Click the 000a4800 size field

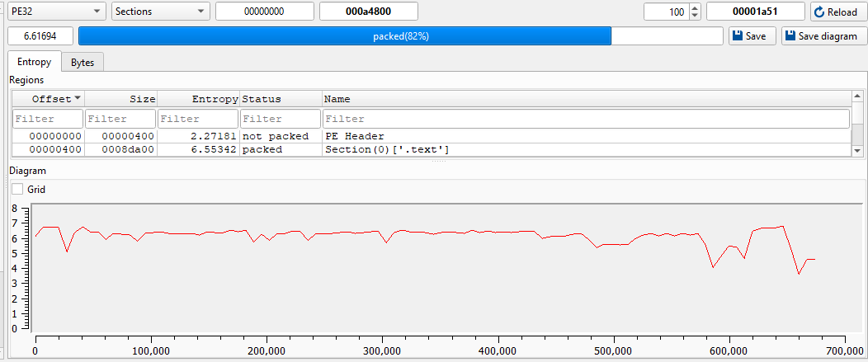(368, 12)
